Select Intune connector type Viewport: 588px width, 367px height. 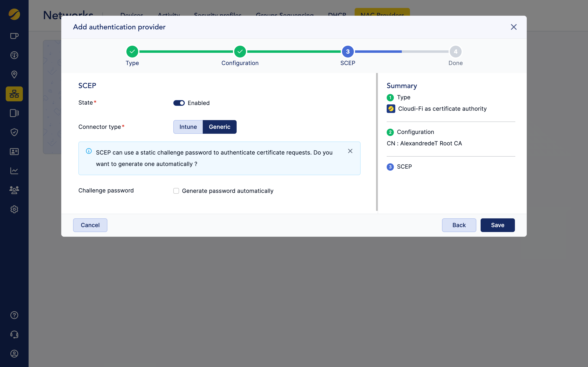(188, 127)
